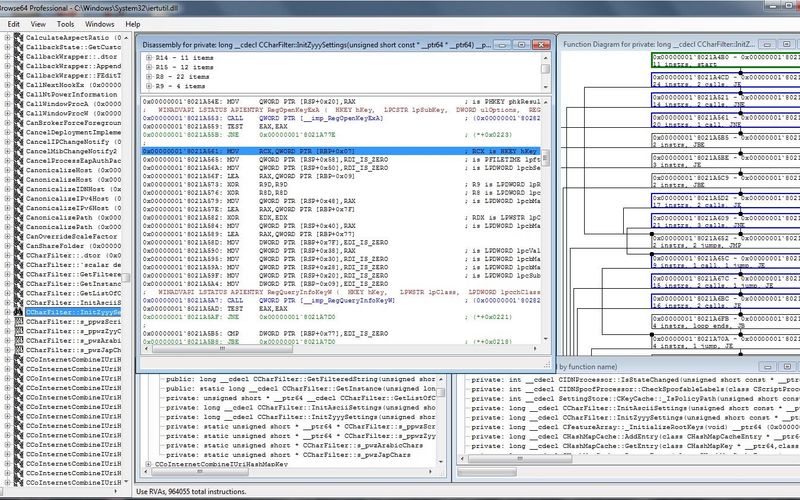800x500 pixels.
Task: Open the Windows menu
Action: pyautogui.click(x=99, y=22)
